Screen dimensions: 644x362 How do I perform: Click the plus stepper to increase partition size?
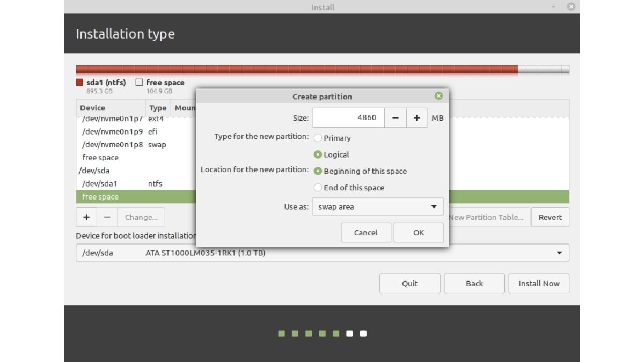(x=416, y=117)
